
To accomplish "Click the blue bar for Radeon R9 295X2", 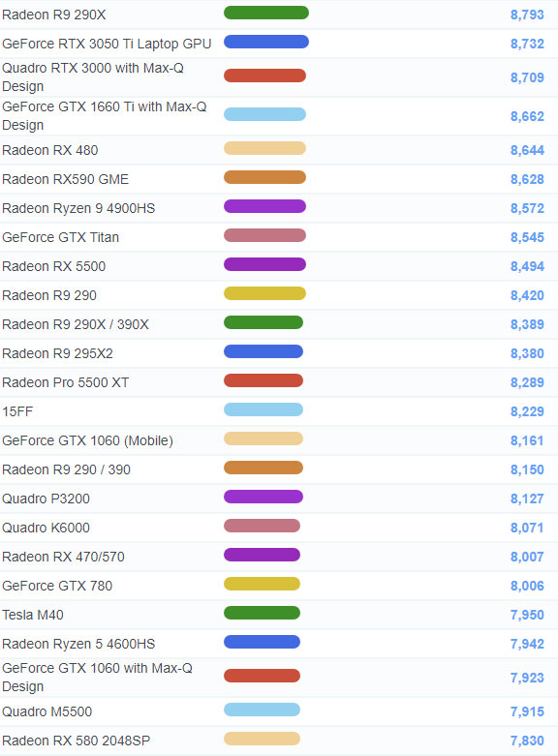I will [263, 351].
